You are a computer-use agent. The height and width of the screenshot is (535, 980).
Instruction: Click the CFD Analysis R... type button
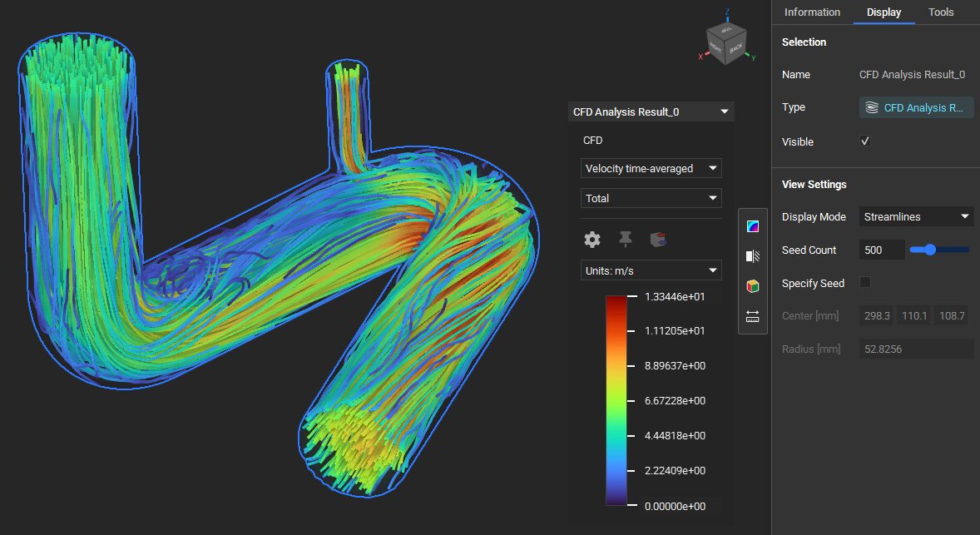click(916, 107)
